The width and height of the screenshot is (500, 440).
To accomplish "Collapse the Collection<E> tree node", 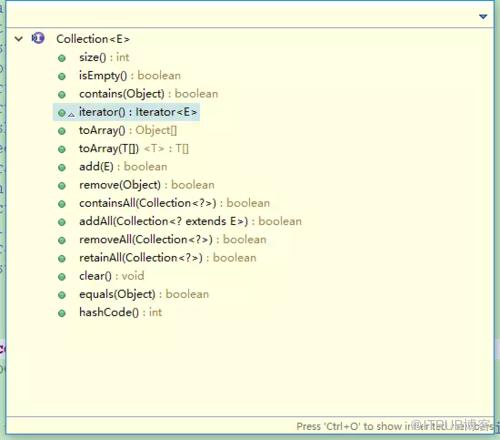I will [x=19, y=39].
